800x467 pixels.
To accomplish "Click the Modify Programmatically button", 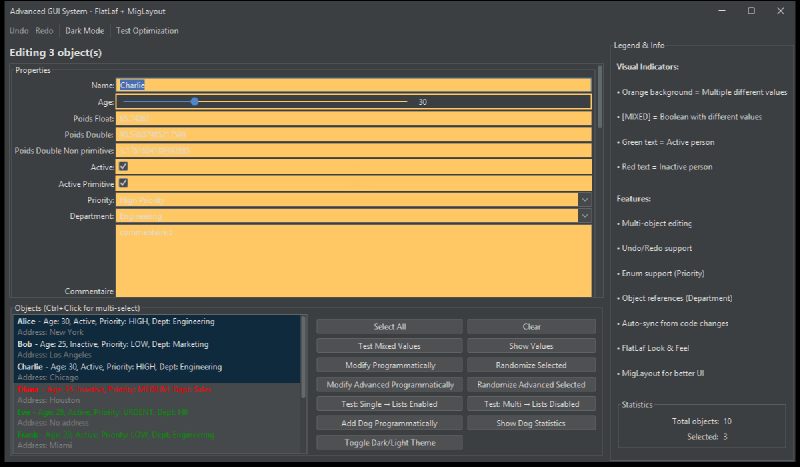I will [389, 365].
